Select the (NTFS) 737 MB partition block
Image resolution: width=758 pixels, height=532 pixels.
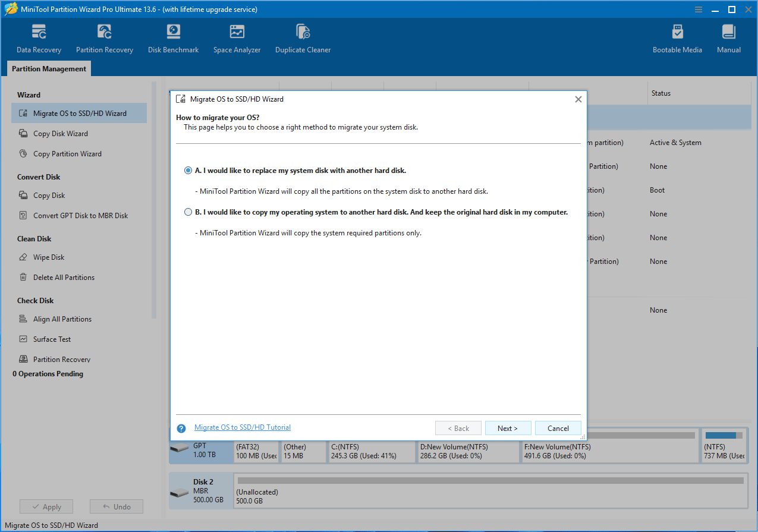click(724, 446)
